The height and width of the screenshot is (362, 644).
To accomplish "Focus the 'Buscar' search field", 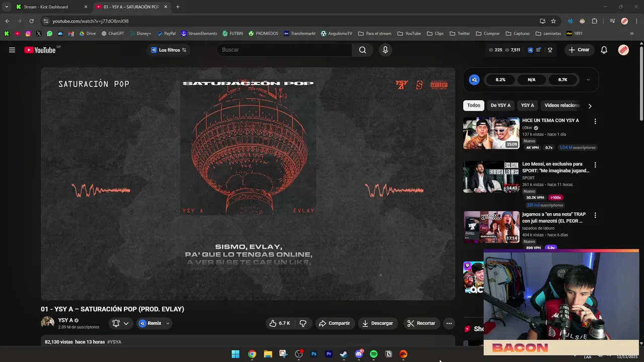I will 284,50.
